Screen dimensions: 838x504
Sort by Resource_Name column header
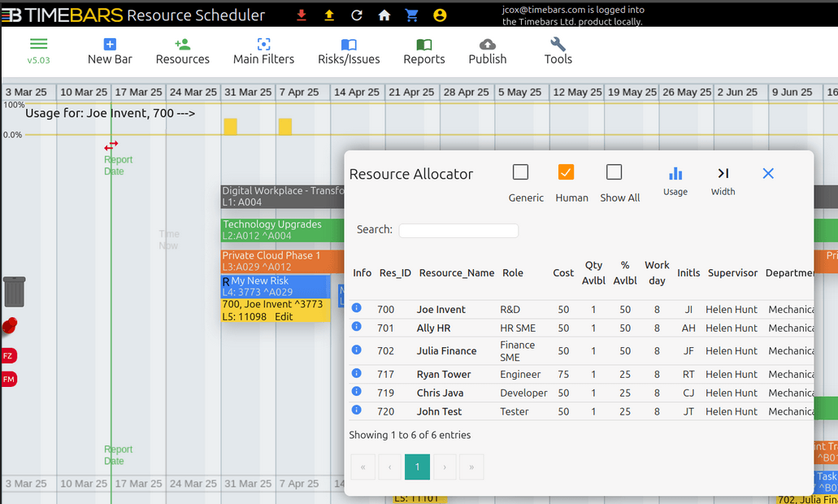tap(457, 273)
